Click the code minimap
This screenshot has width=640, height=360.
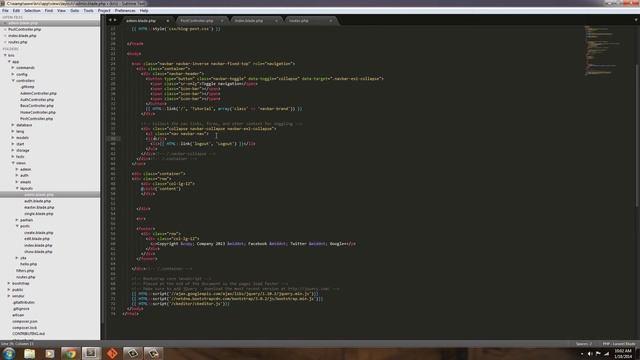click(602, 51)
